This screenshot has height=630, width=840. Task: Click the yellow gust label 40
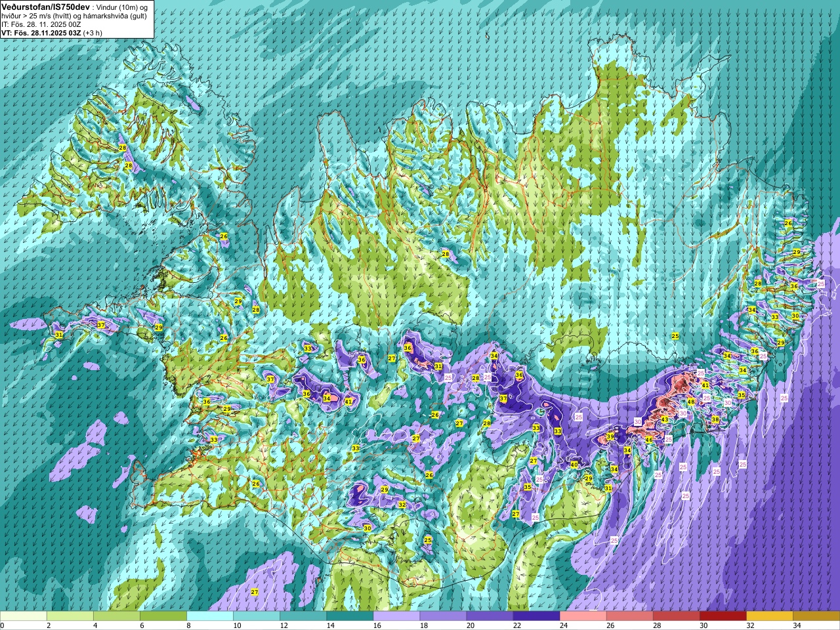coord(574,465)
